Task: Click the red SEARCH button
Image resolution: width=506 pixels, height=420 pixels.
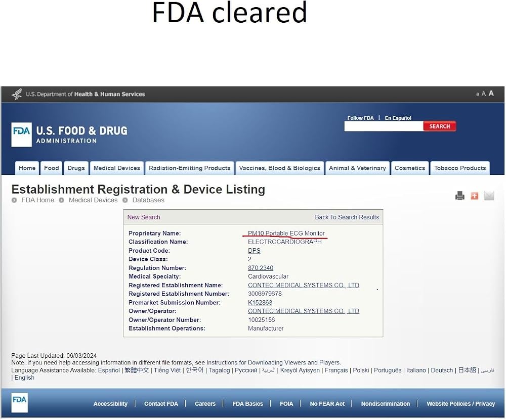Action: pos(440,126)
